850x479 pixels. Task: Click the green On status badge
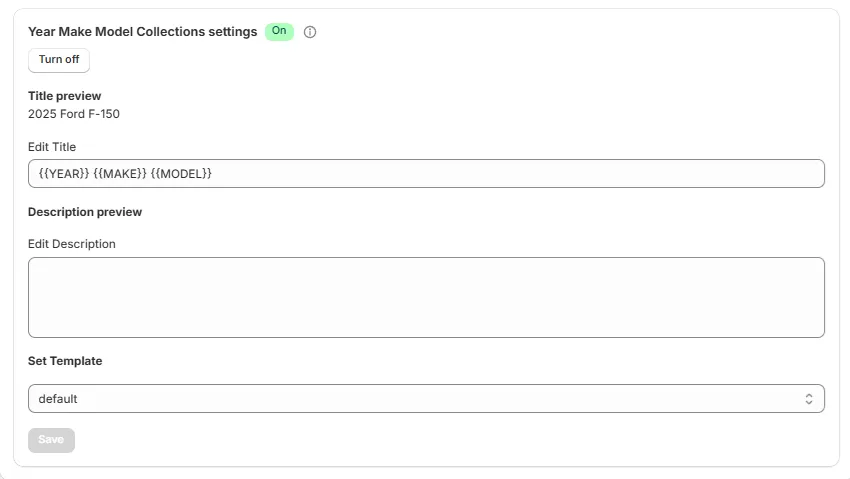(x=279, y=31)
